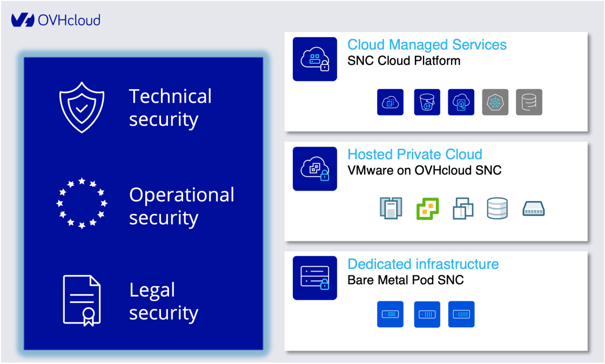Select the first Bare Metal server icon
This screenshot has height=364, width=605.
(x=390, y=314)
